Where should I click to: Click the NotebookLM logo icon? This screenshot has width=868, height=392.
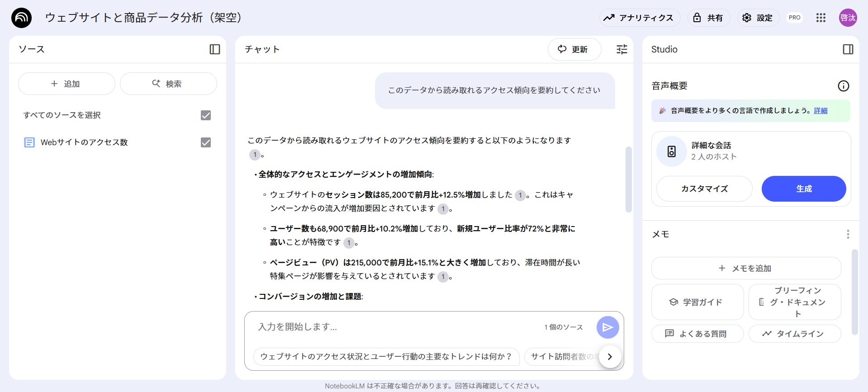[21, 18]
